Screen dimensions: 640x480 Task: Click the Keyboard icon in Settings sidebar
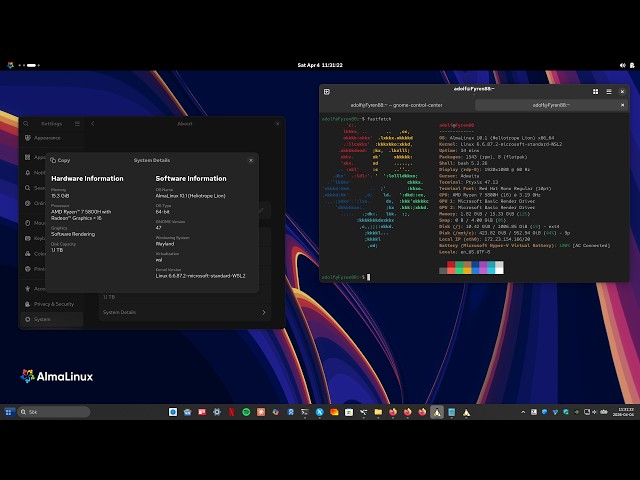[x=28, y=238]
